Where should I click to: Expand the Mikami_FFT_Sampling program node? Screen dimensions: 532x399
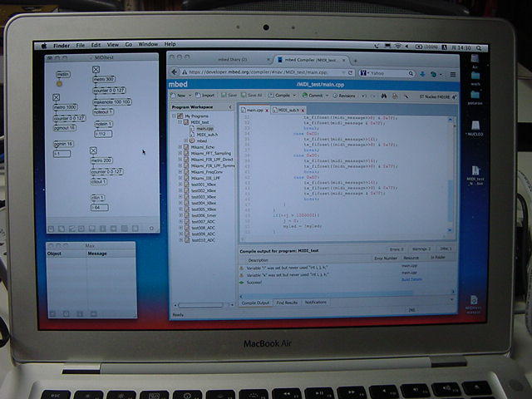(x=180, y=153)
